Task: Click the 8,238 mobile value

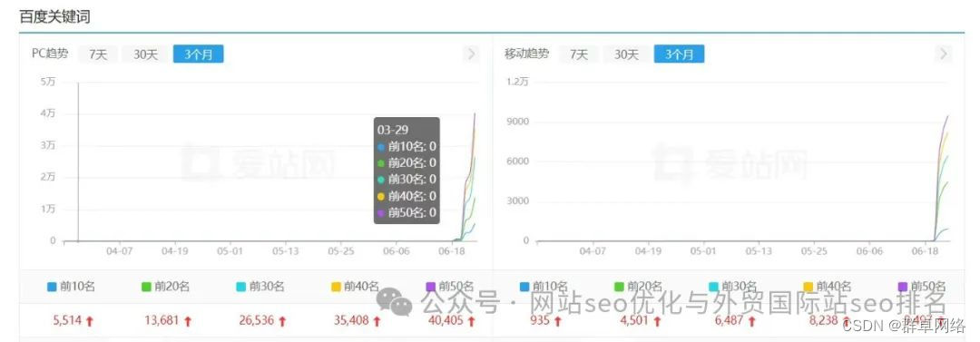Action: coord(825,321)
